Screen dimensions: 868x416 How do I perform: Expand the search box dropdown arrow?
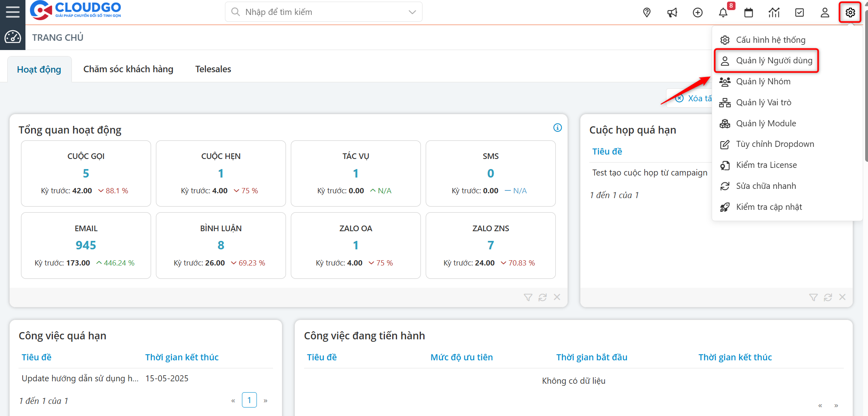point(412,12)
